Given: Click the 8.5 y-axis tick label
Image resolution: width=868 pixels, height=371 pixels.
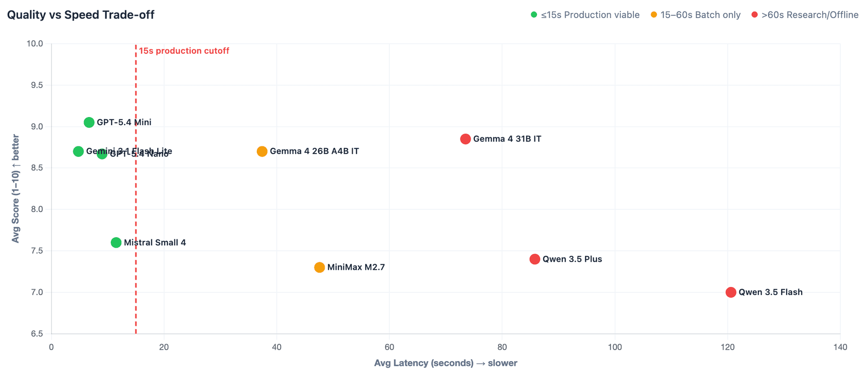Looking at the screenshot, I should [37, 168].
